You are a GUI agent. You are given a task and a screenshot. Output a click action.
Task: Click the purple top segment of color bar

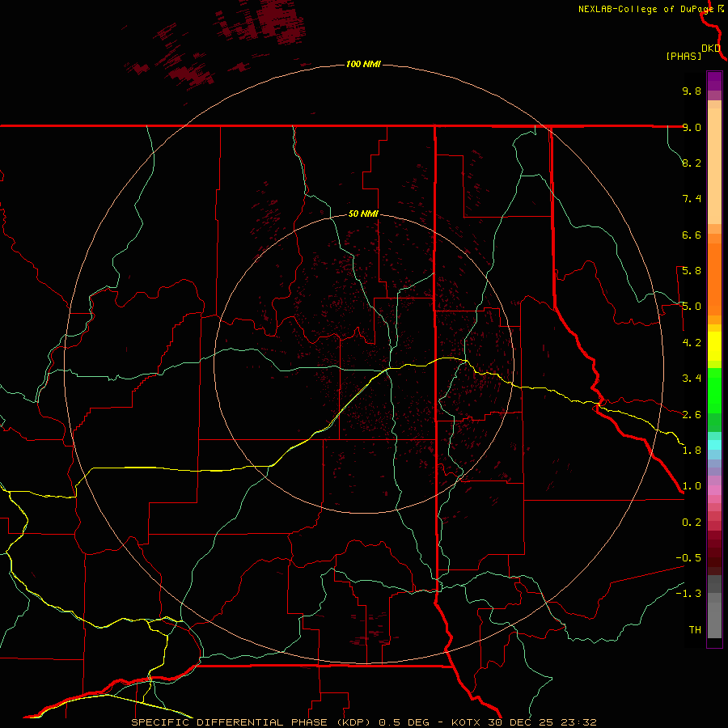[714, 81]
